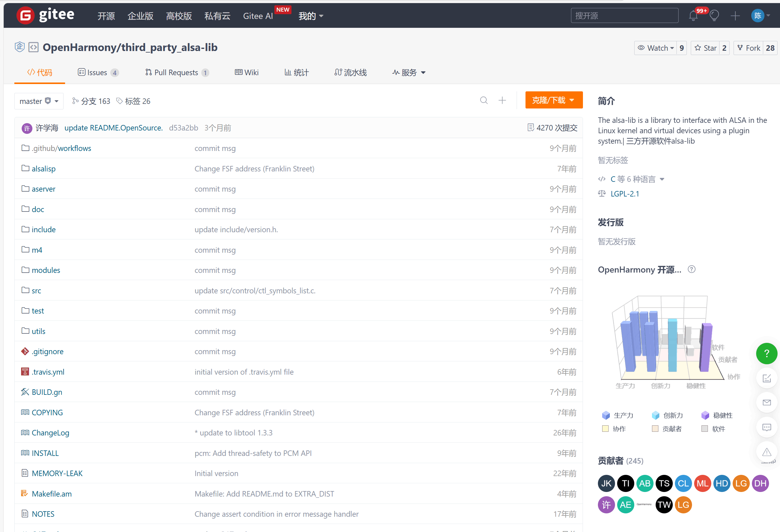
Task: Click the TW contributor avatar
Action: pyautogui.click(x=664, y=505)
